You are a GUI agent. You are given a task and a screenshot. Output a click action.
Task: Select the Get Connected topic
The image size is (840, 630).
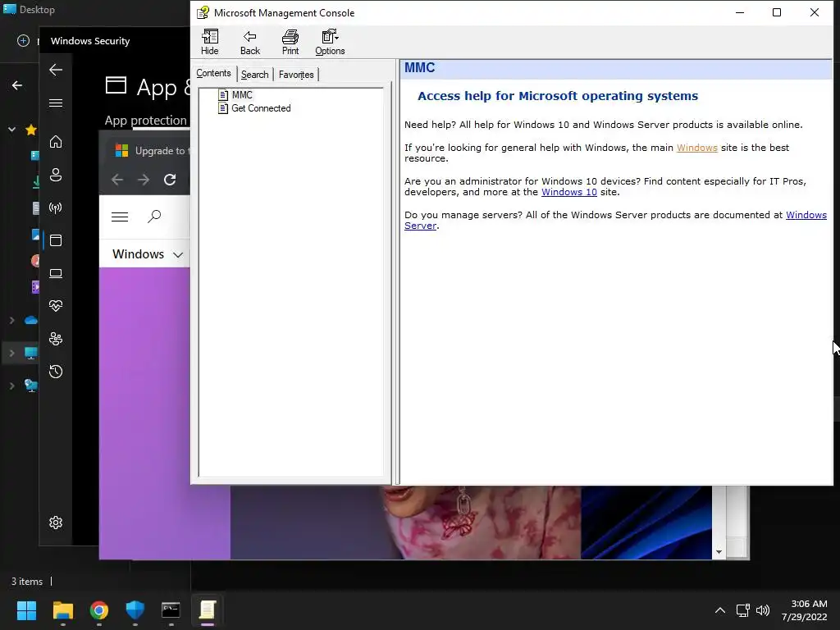pyautogui.click(x=254, y=108)
